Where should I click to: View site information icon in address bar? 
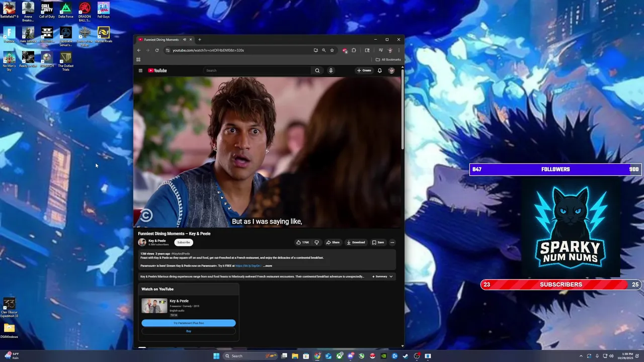point(168,50)
